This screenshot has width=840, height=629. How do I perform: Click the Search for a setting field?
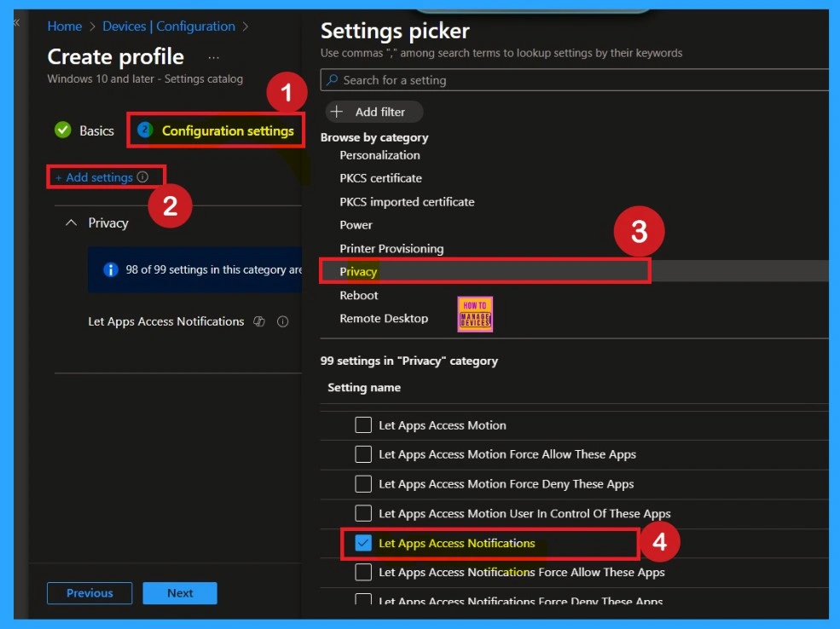(580, 80)
